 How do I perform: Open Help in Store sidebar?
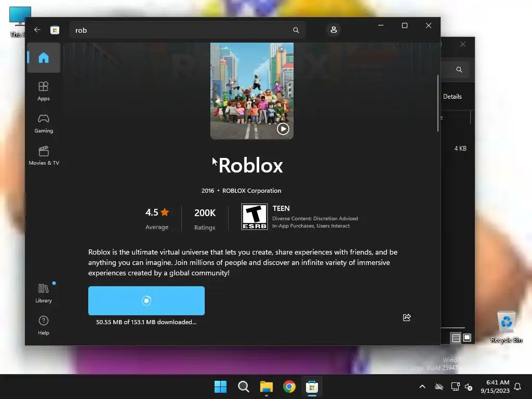pos(44,325)
